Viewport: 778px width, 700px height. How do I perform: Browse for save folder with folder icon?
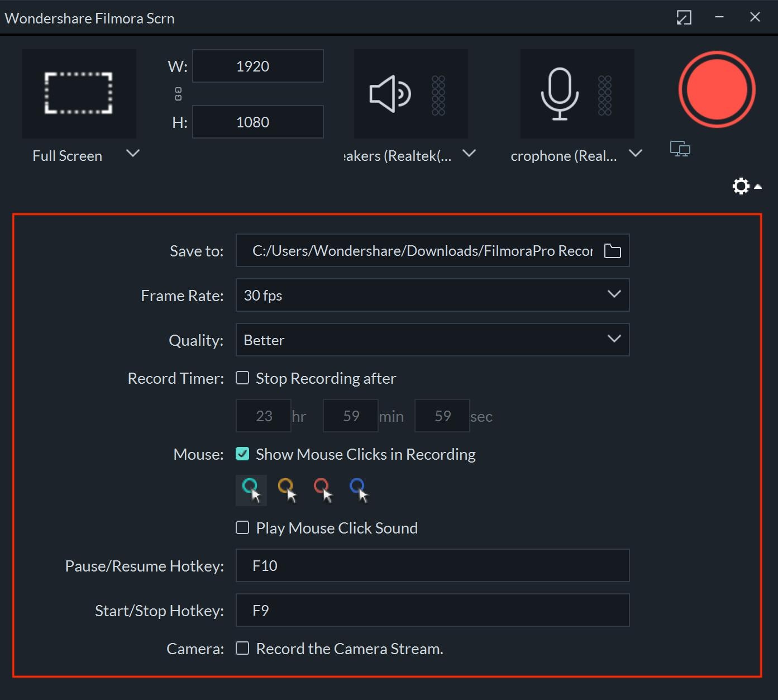click(x=613, y=251)
